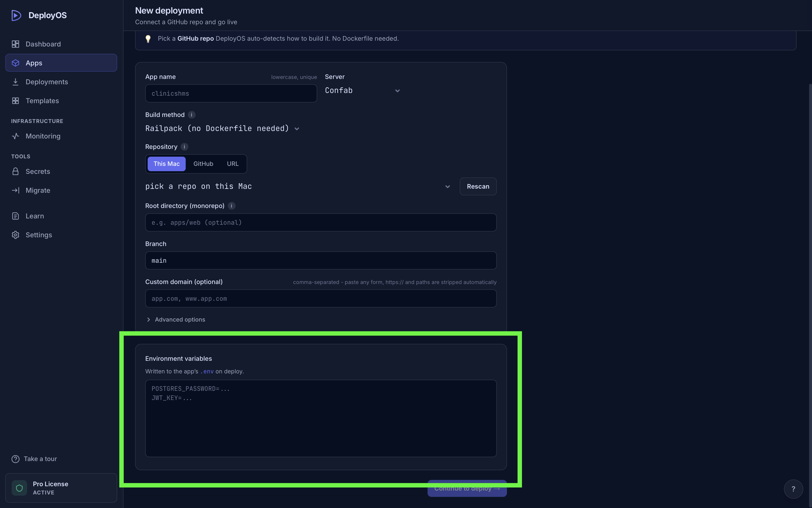Open Templates from the sidebar
The height and width of the screenshot is (508, 812).
pos(61,101)
